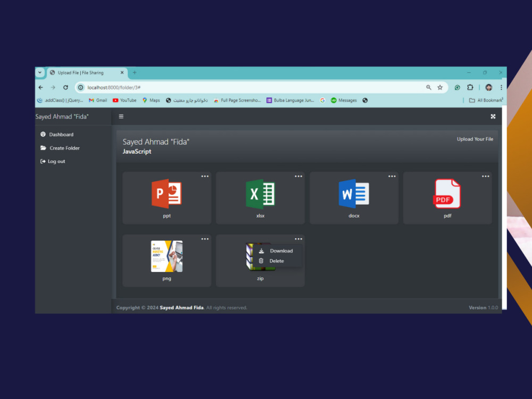Open the Extensions puzzle icon
The height and width of the screenshot is (399, 532).
coord(470,88)
